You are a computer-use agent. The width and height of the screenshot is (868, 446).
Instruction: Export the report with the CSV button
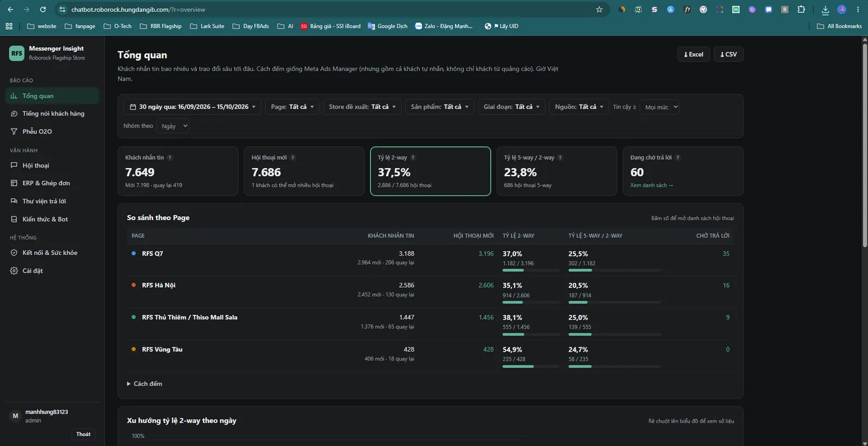(x=729, y=54)
